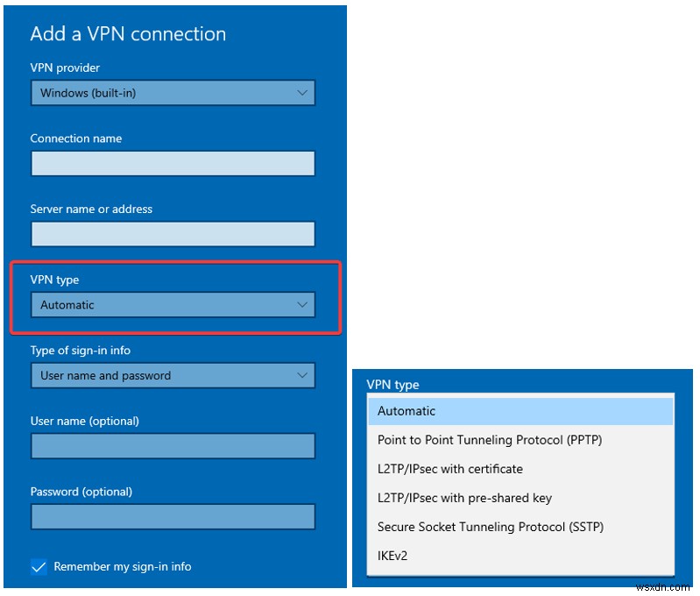The image size is (700, 596).
Task: Click the Password (optional) field
Action: click(173, 517)
